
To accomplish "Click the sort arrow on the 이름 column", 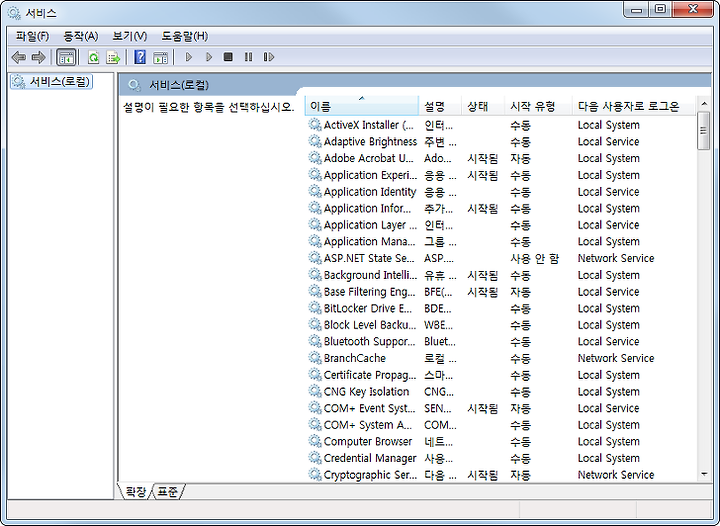I will [x=362, y=98].
